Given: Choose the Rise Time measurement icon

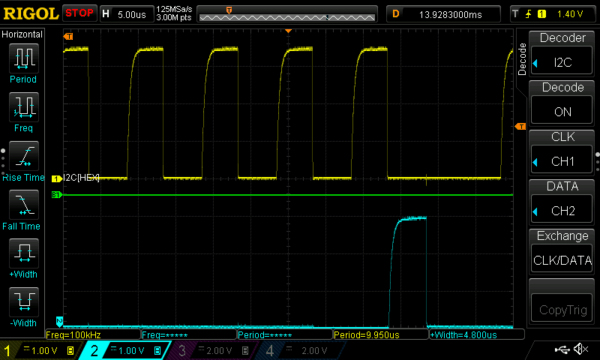Looking at the screenshot, I should tap(24, 156).
